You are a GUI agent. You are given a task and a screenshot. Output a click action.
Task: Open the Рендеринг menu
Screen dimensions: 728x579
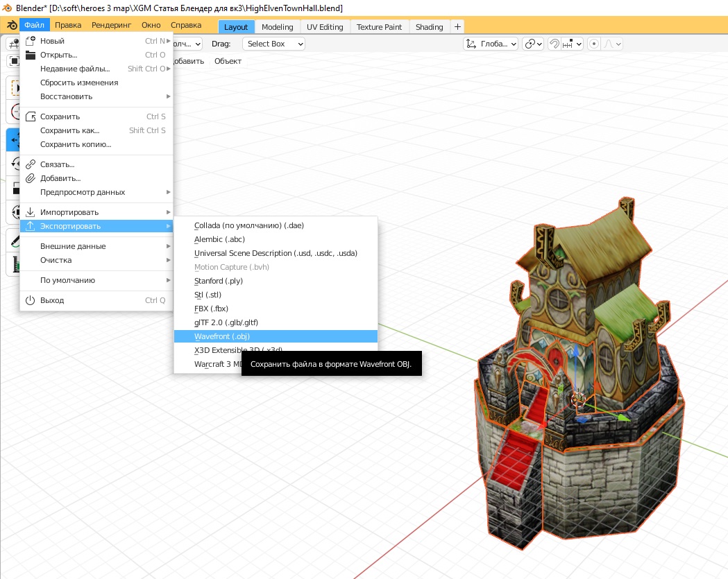tap(112, 25)
